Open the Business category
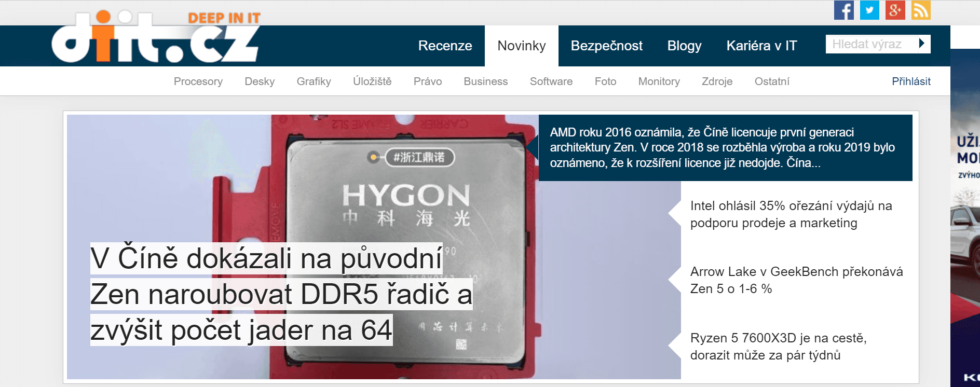The image size is (980, 387). coord(486,81)
